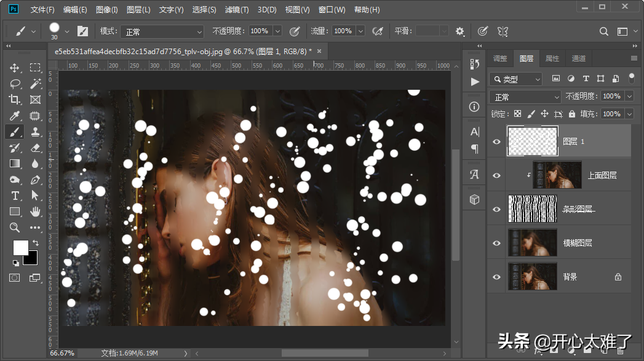Open the Edit Toolbar dots menu

click(x=35, y=228)
